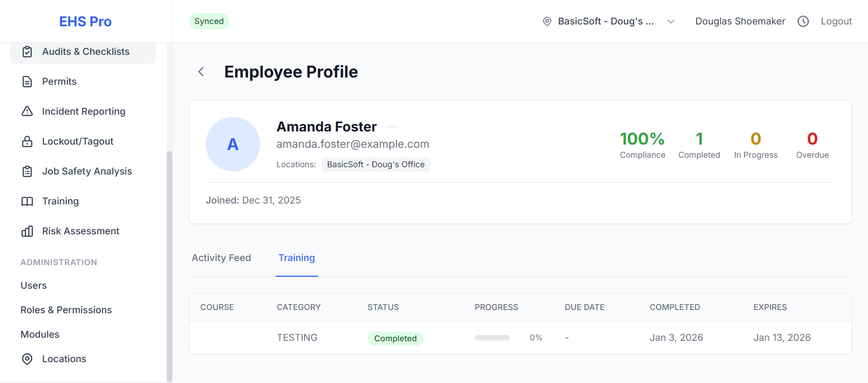
Task: Select the Training tab in profile
Action: pos(297,258)
